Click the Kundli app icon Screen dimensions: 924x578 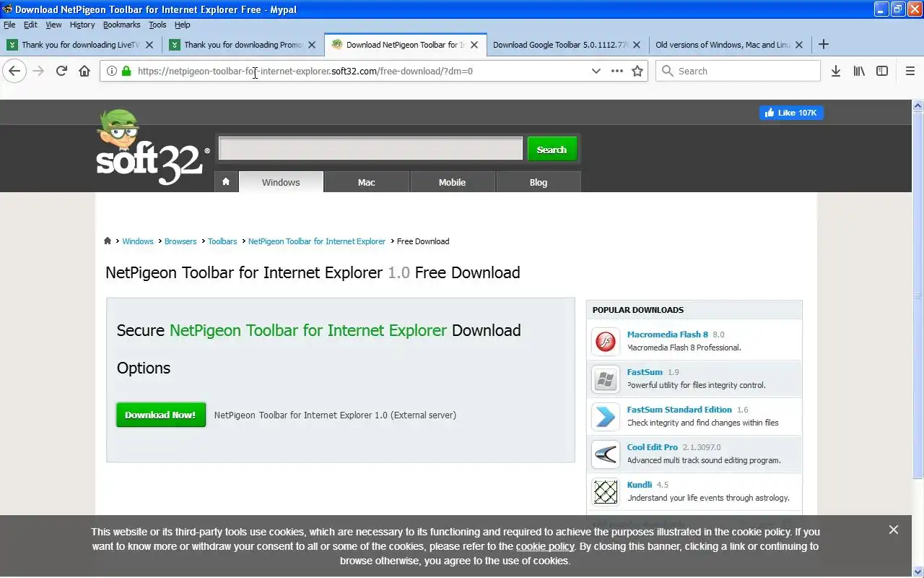coord(605,491)
